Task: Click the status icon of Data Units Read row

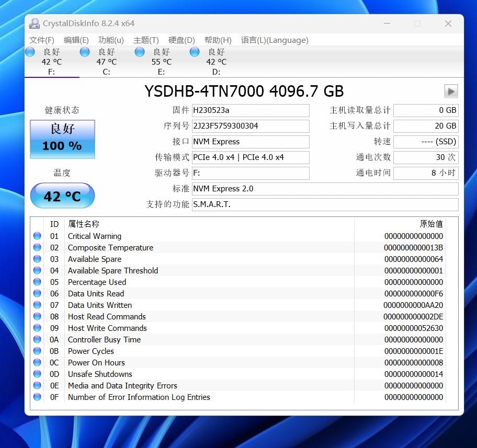Action: (x=37, y=293)
